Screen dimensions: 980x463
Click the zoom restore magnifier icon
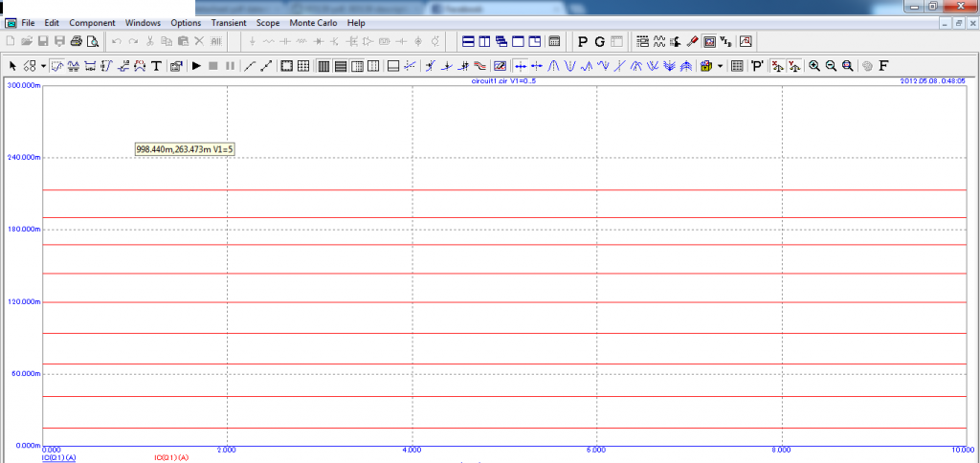point(848,66)
